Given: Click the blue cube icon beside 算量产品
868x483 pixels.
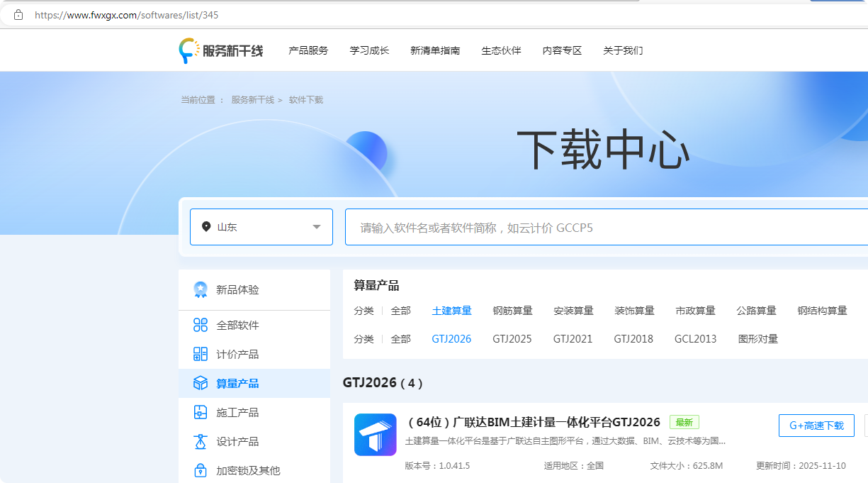Looking at the screenshot, I should [201, 383].
